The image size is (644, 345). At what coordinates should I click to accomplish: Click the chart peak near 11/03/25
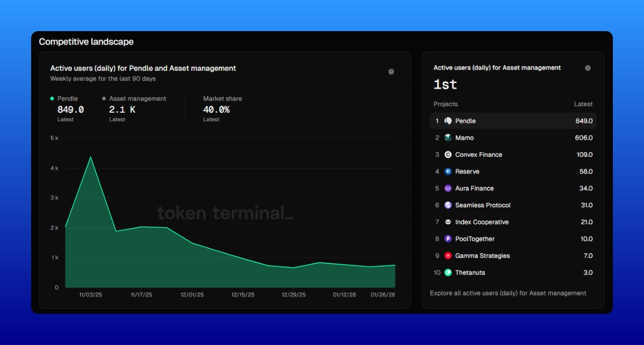click(91, 157)
